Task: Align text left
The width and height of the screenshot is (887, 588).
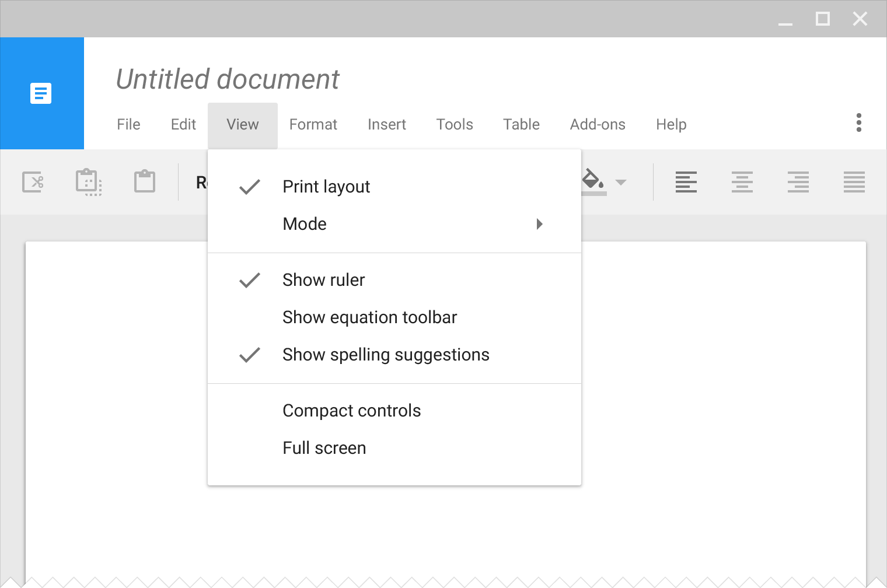Action: click(x=686, y=182)
